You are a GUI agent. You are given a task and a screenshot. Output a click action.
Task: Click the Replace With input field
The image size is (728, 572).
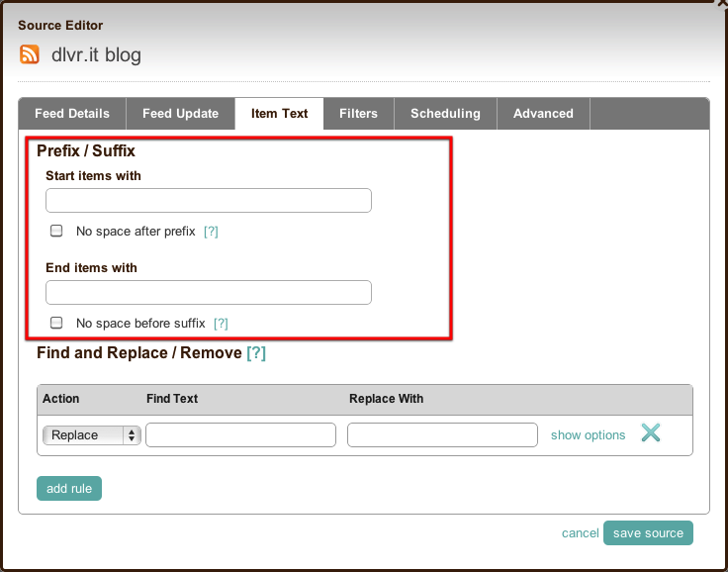(x=442, y=434)
